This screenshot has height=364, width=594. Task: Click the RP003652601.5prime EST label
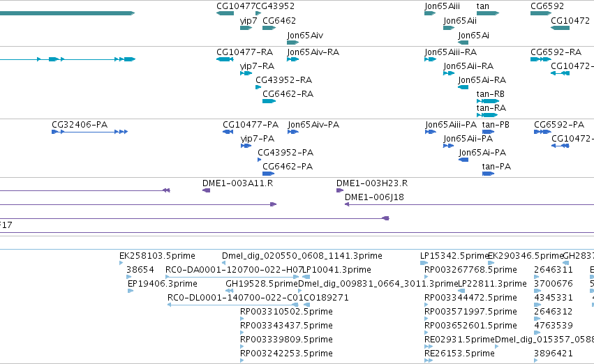pos(470,326)
